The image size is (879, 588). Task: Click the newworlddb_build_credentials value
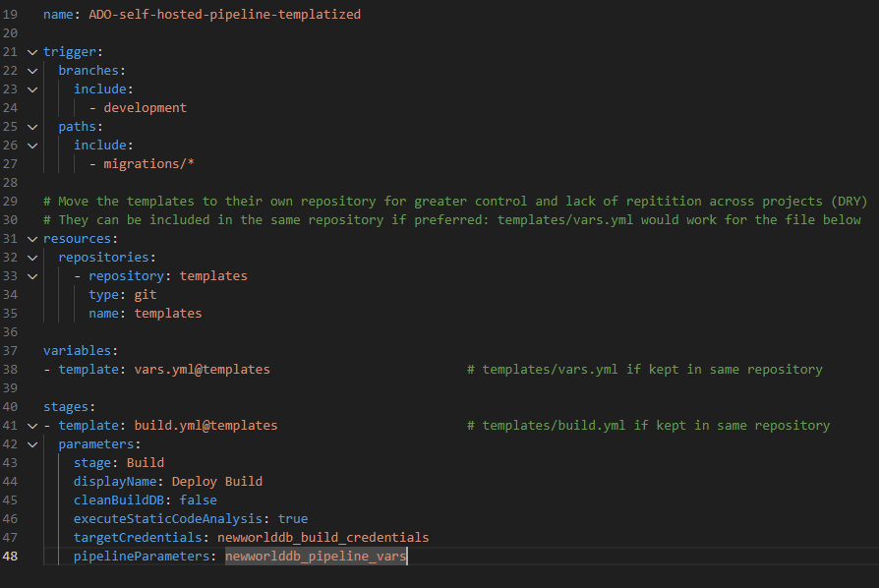coord(322,538)
